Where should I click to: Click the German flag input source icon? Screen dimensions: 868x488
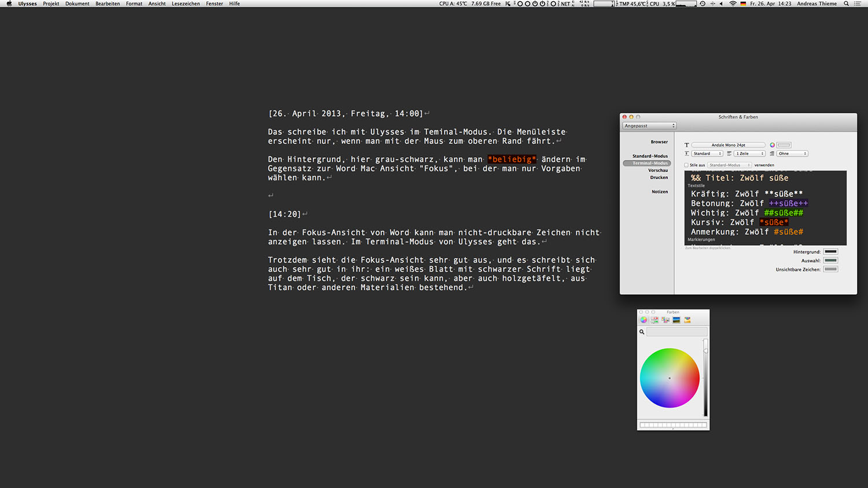pyautogui.click(x=743, y=3)
